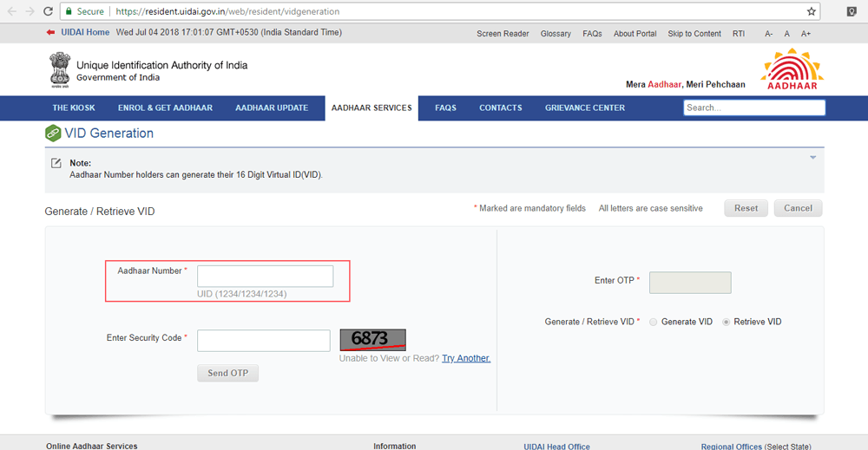
Task: Click the Aadhaar Number input field
Action: click(x=265, y=276)
